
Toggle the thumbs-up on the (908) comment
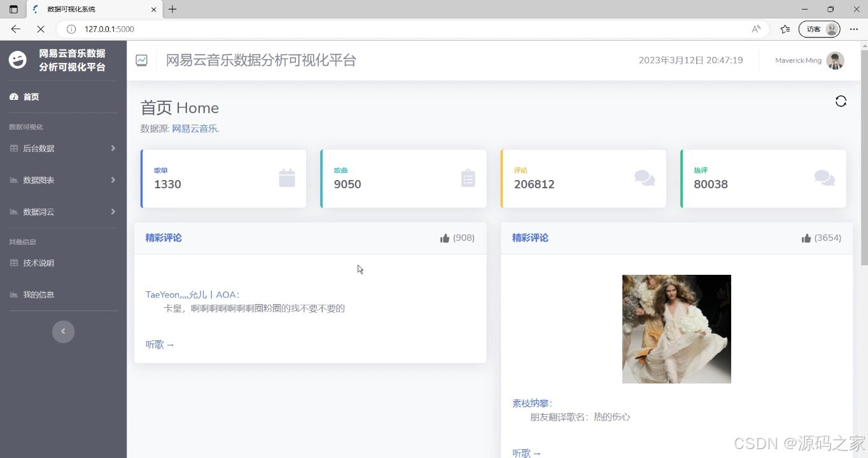click(x=445, y=237)
